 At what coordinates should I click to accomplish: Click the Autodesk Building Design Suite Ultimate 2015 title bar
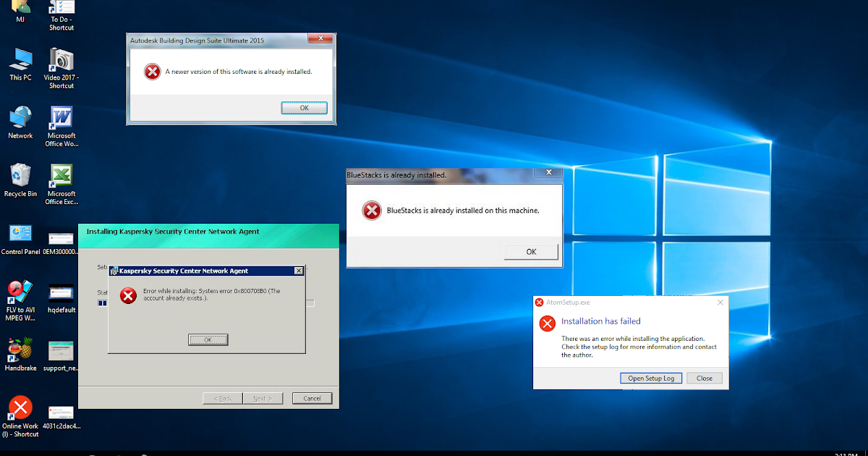tap(230, 41)
